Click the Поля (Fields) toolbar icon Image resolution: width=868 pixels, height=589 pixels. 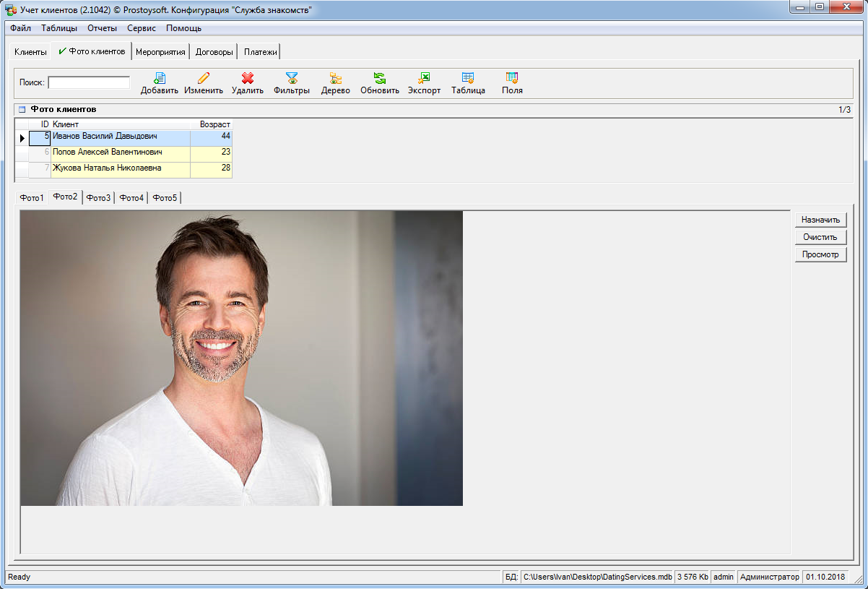pyautogui.click(x=512, y=79)
